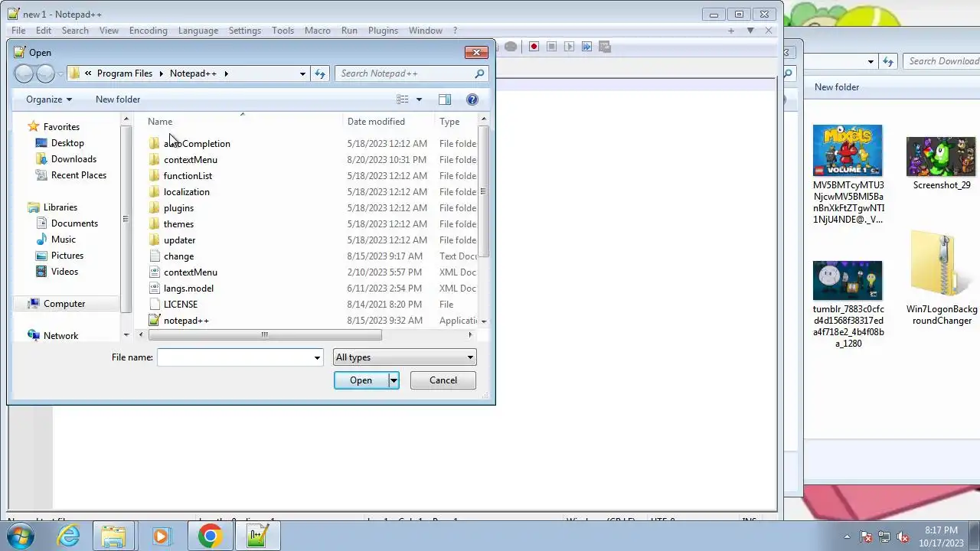Open the Help icon in the Open dialog

click(x=472, y=99)
